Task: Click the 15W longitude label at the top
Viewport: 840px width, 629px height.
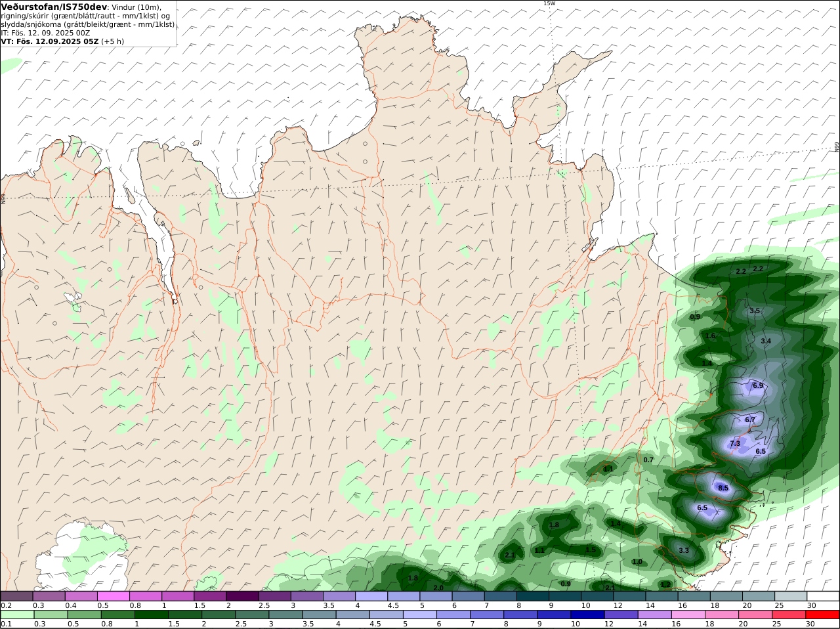Action: [x=549, y=3]
